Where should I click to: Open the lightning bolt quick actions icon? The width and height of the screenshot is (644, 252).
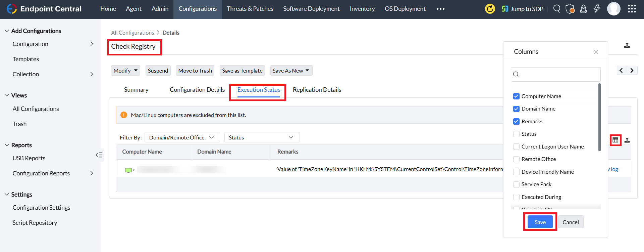click(597, 9)
